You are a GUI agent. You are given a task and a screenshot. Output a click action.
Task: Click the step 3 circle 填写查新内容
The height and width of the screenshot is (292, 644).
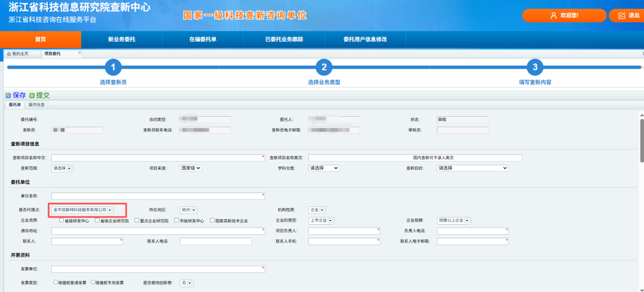pyautogui.click(x=535, y=67)
